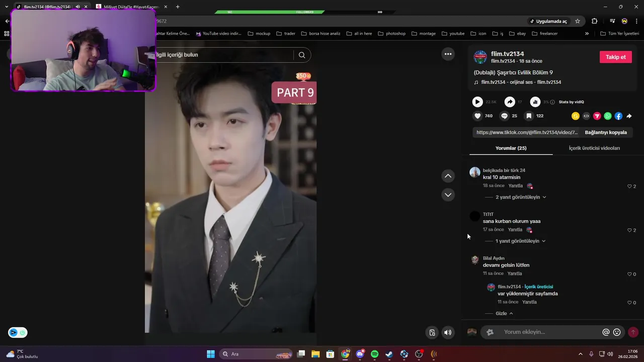The height and width of the screenshot is (362, 644).
Task: Open the freelancer bookmark folder
Action: [544, 34]
